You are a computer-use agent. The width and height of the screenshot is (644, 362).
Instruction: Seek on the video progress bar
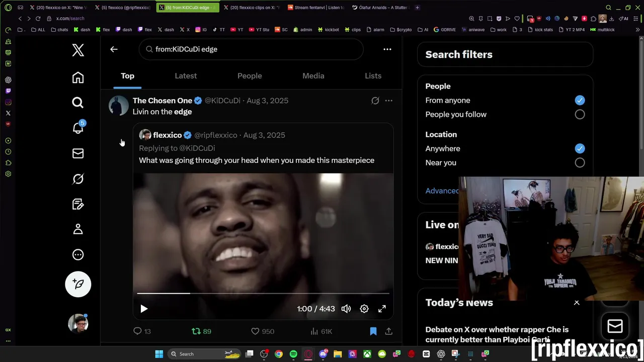pyautogui.click(x=263, y=293)
